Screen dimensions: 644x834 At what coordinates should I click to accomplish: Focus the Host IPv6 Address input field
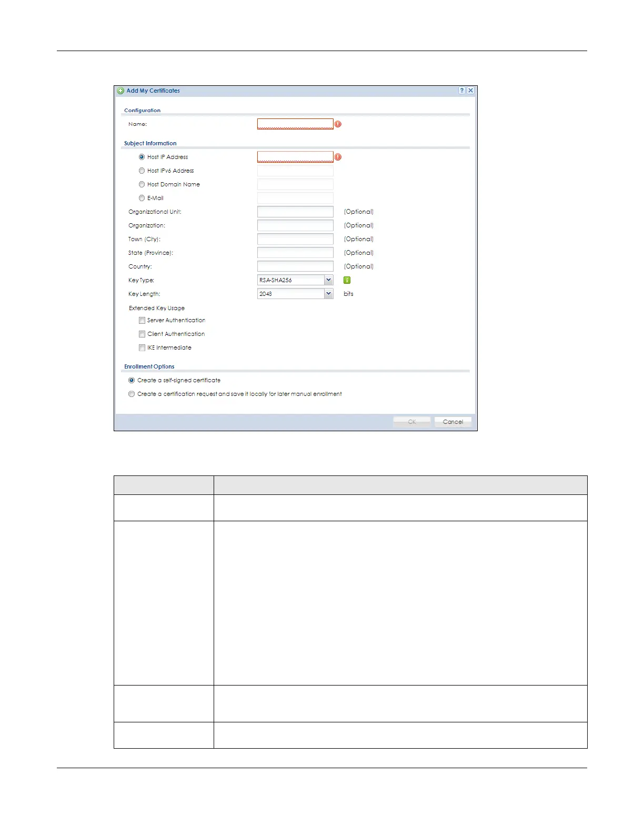(x=295, y=171)
